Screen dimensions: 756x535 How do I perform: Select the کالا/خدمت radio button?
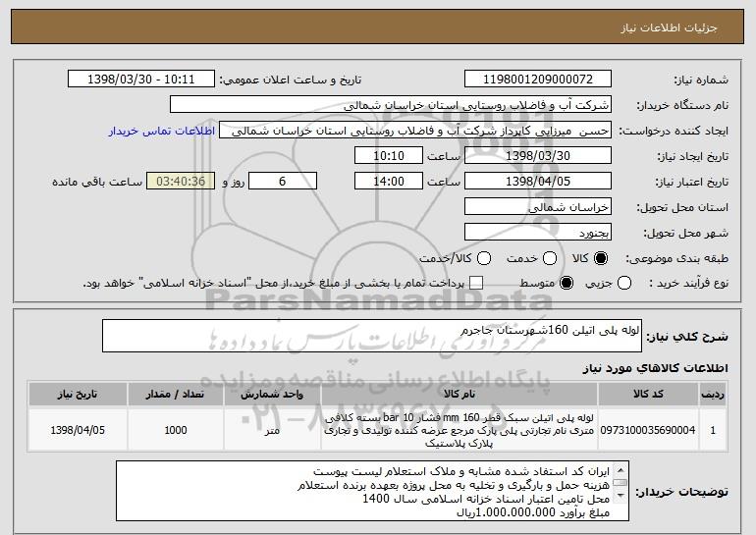[x=484, y=258]
